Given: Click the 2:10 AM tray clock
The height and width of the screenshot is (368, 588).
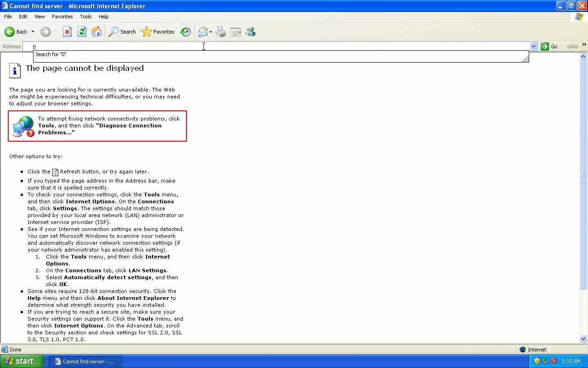Looking at the screenshot, I should (x=571, y=361).
